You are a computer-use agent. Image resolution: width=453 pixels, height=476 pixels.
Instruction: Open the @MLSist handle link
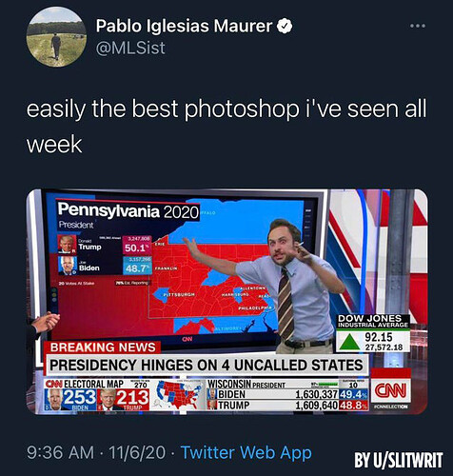tap(130, 48)
